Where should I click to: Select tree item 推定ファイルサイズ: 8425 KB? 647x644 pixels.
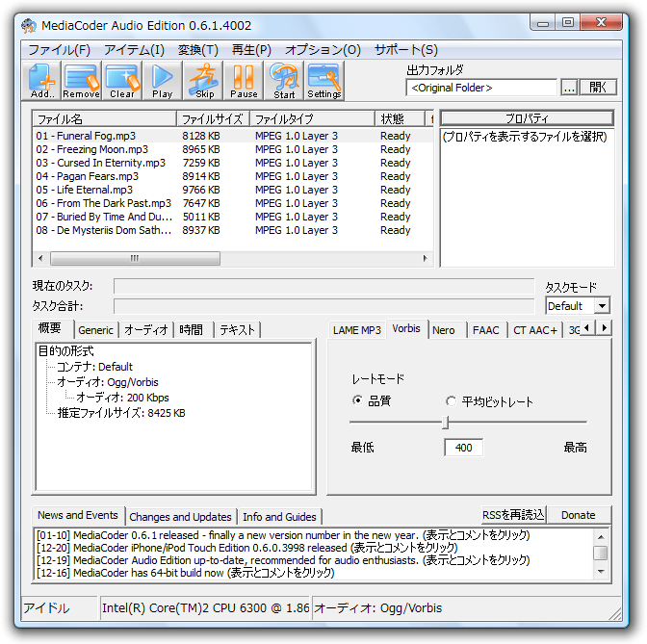(121, 413)
